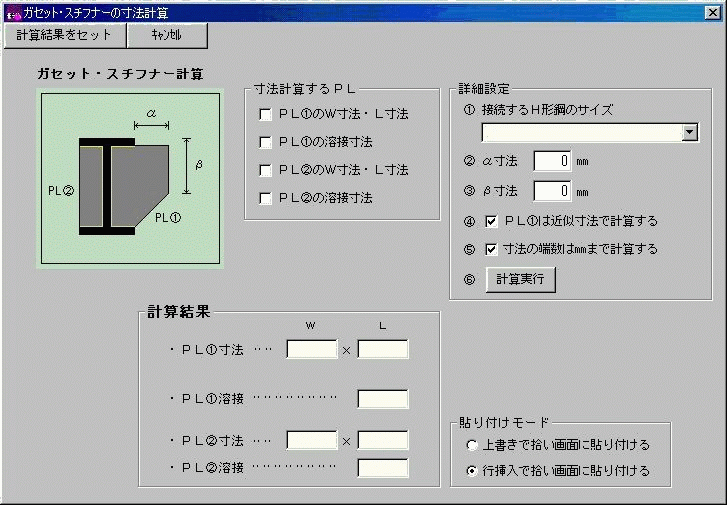727x505 pixels.
Task: Focus the β寸法 input field
Action: point(552,191)
